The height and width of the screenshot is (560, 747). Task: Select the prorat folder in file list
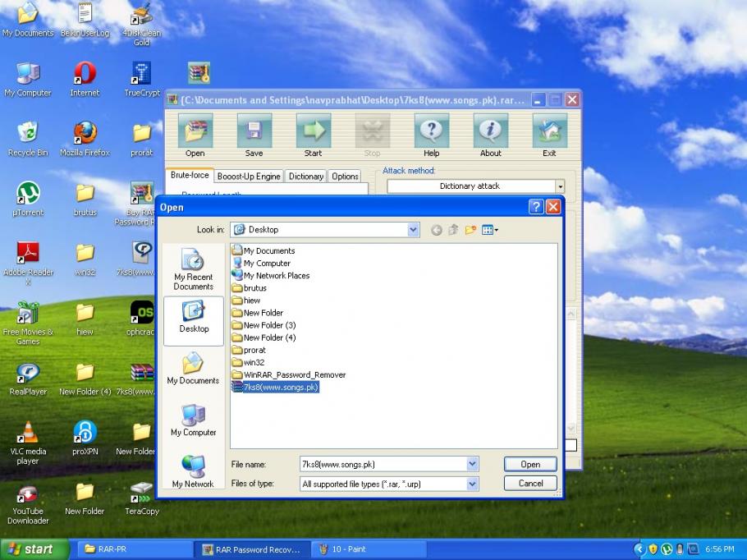pyautogui.click(x=249, y=351)
